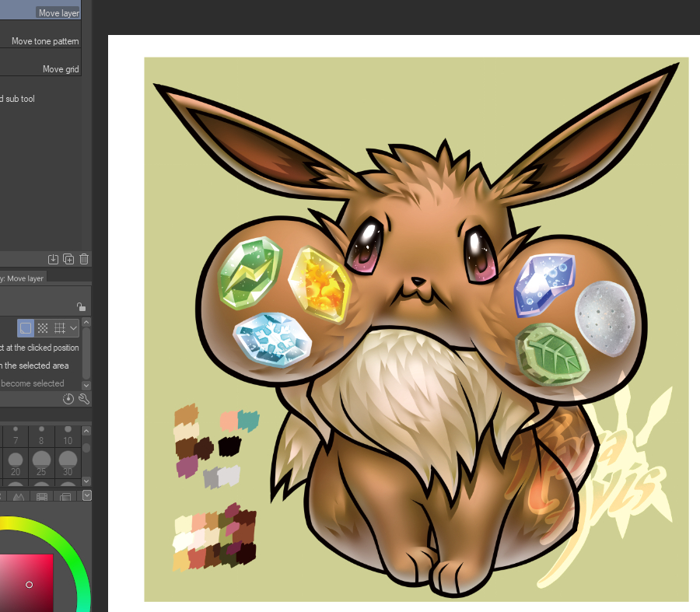Enable the solid layer move-target mode
The height and width of the screenshot is (612, 700).
26,328
